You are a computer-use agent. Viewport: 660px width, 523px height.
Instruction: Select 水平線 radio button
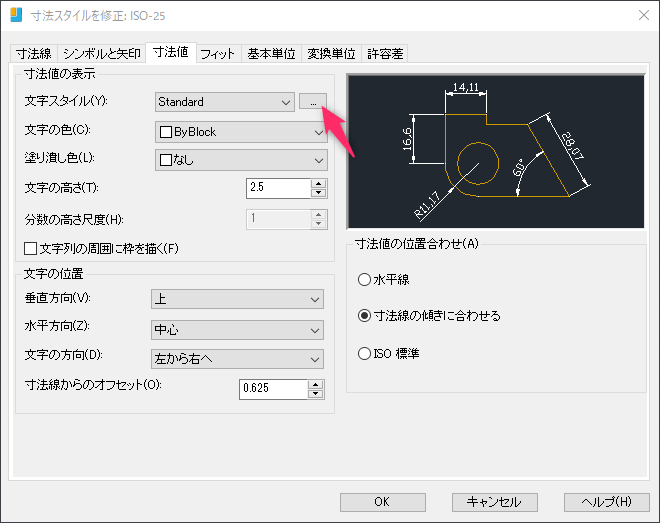[x=364, y=279]
